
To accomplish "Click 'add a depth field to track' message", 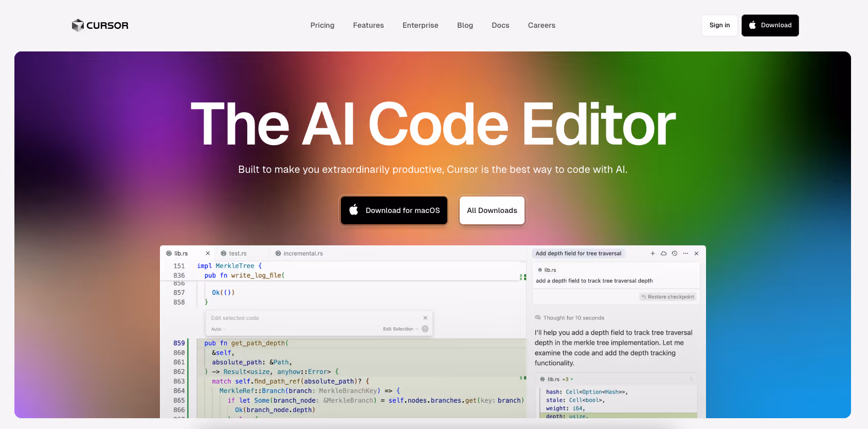I will (594, 281).
